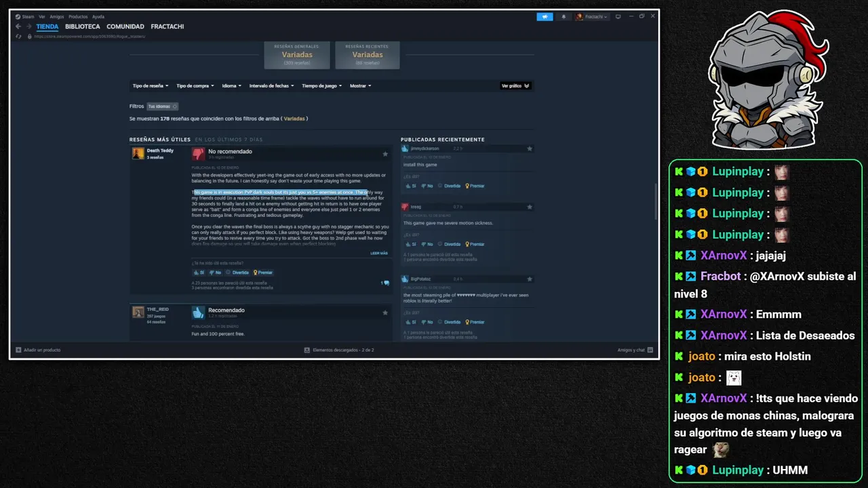The width and height of the screenshot is (868, 488).
Task: Open Reseñas recientes Variadas box
Action: click(368, 55)
